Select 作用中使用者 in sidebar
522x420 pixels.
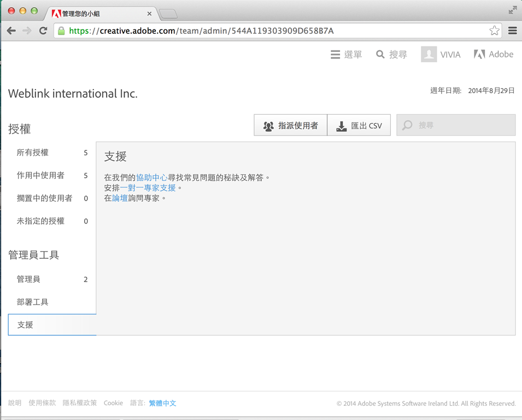tap(52, 176)
